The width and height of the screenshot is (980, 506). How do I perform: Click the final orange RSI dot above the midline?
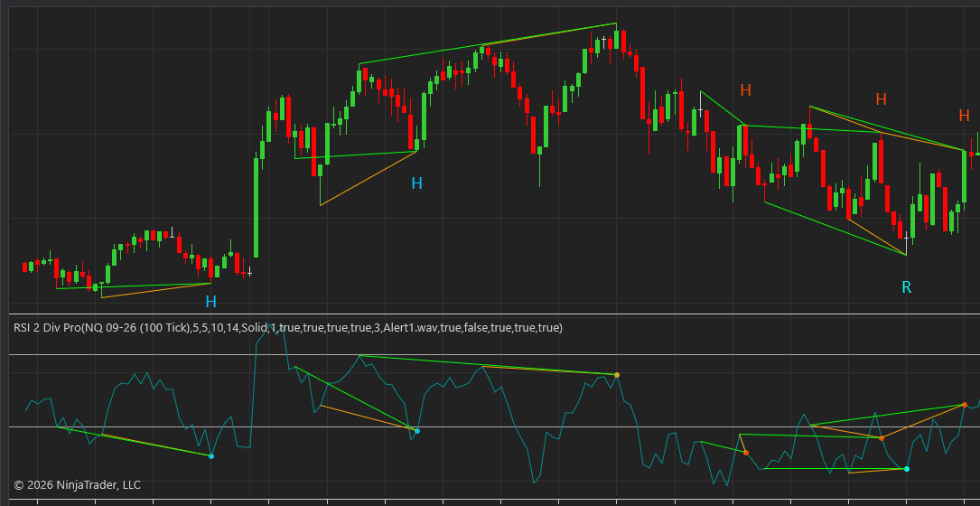click(x=965, y=405)
